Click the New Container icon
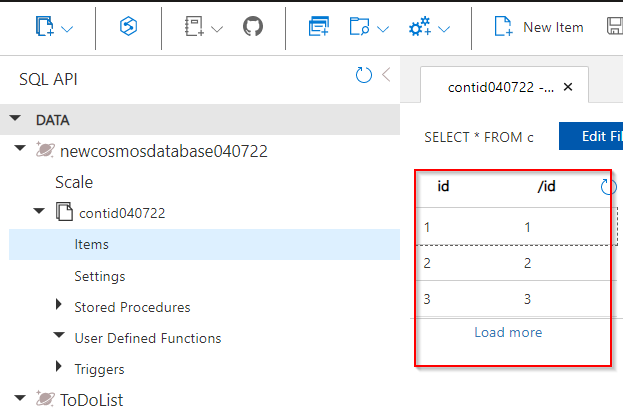623x409 pixels. 47,27
